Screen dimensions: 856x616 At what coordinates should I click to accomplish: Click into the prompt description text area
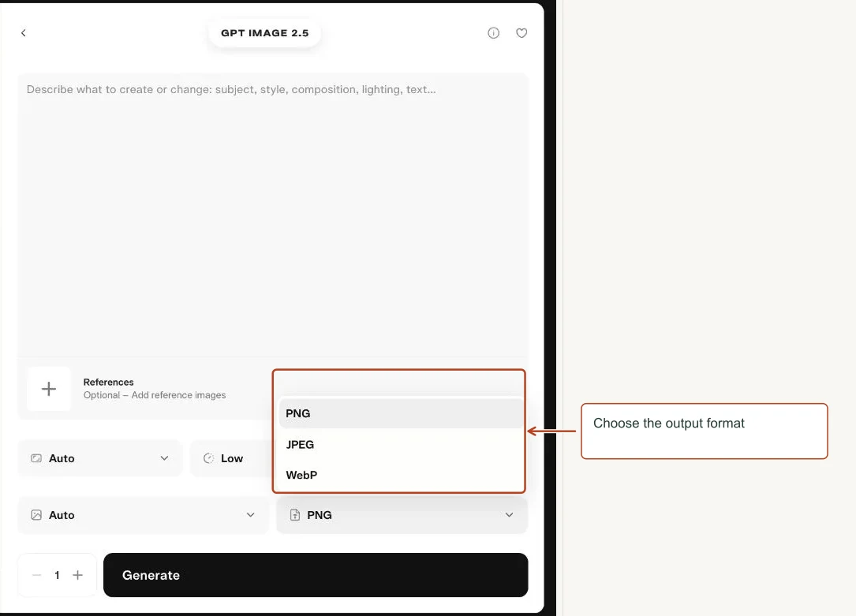tap(272, 215)
